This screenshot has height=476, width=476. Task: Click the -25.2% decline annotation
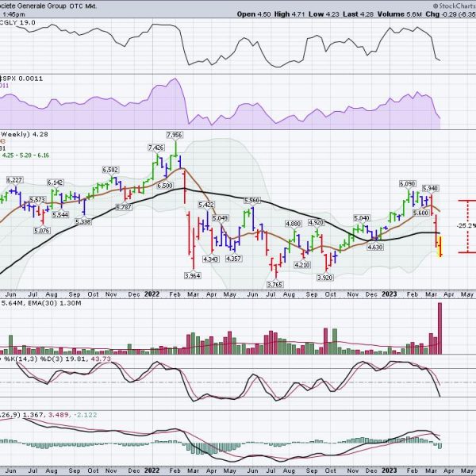coord(466,225)
